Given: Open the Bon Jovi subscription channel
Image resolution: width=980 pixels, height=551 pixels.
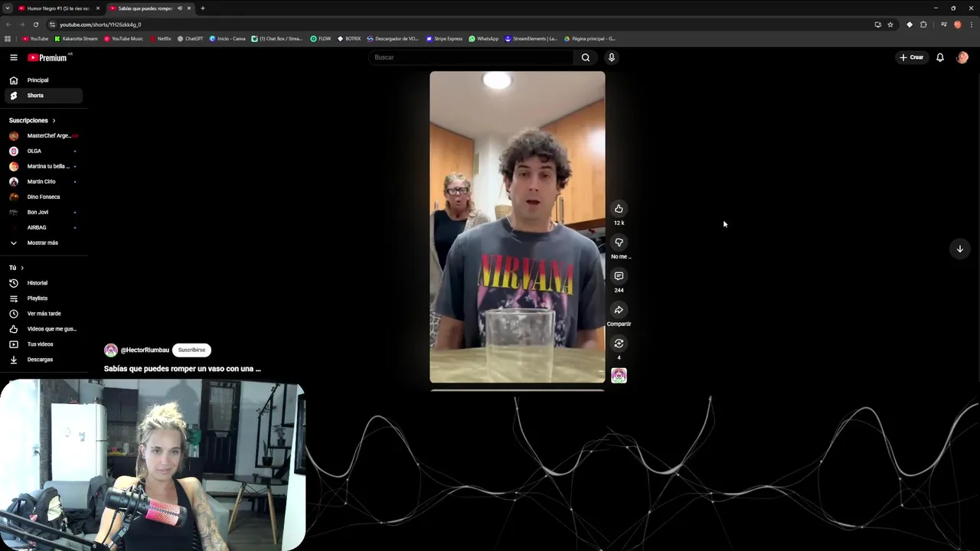Looking at the screenshot, I should click(x=43, y=212).
